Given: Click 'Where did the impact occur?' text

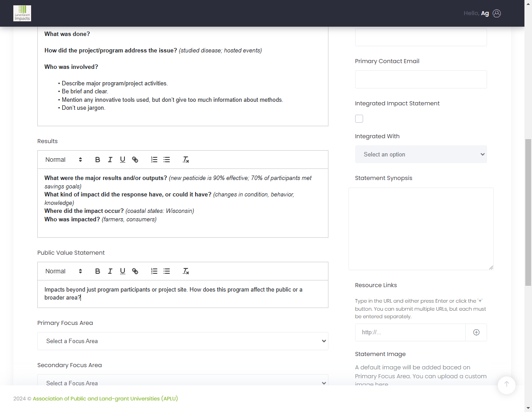Looking at the screenshot, I should pos(84,211).
